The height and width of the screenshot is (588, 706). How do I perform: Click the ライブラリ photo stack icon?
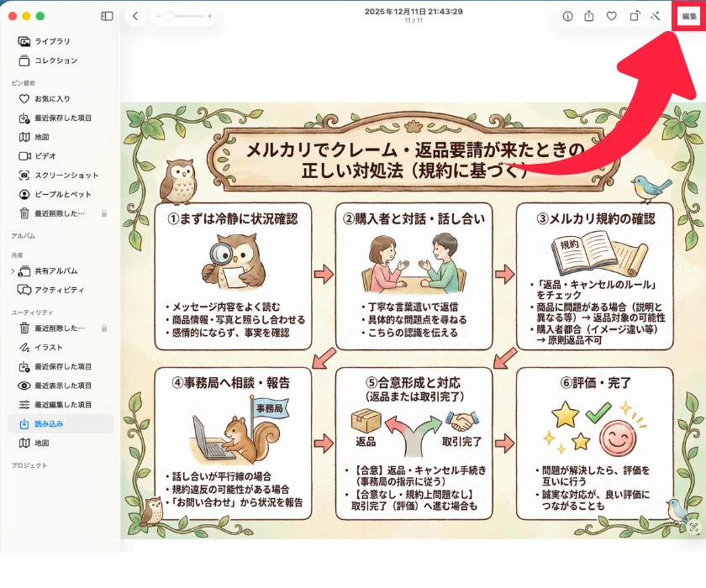[24, 41]
